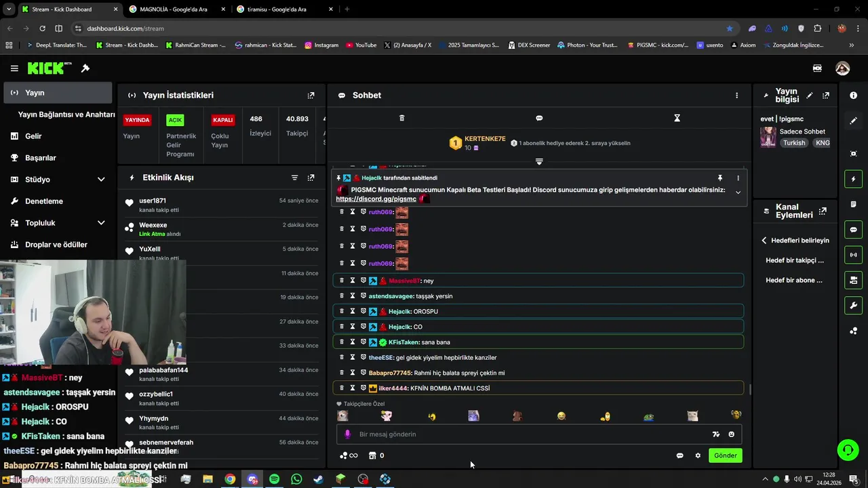Click the lightning bolt icon in right rail
The height and width of the screenshot is (488, 868).
click(x=853, y=179)
